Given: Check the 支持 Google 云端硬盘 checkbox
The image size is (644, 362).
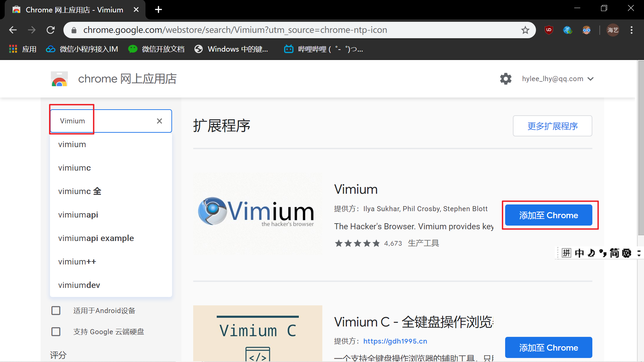Looking at the screenshot, I should point(56,332).
